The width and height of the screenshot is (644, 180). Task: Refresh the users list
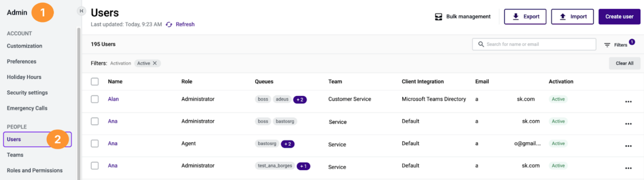180,24
